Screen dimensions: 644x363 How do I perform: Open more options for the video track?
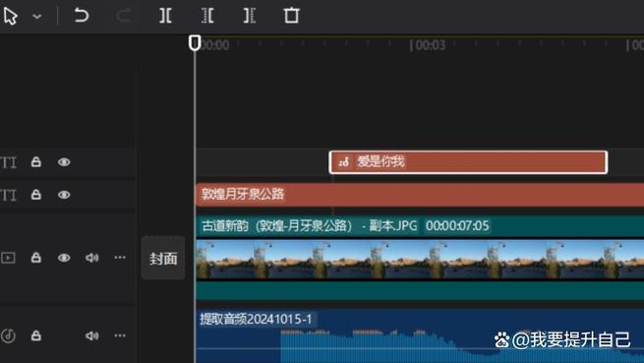[120, 258]
